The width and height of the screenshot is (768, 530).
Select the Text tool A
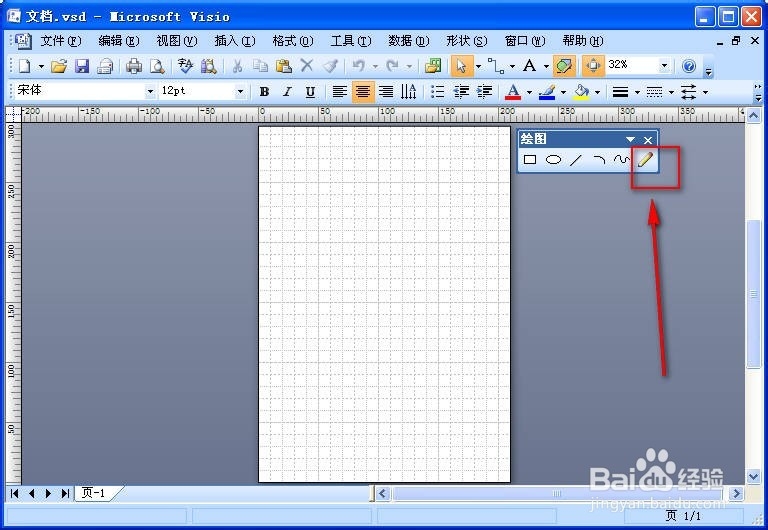(529, 66)
